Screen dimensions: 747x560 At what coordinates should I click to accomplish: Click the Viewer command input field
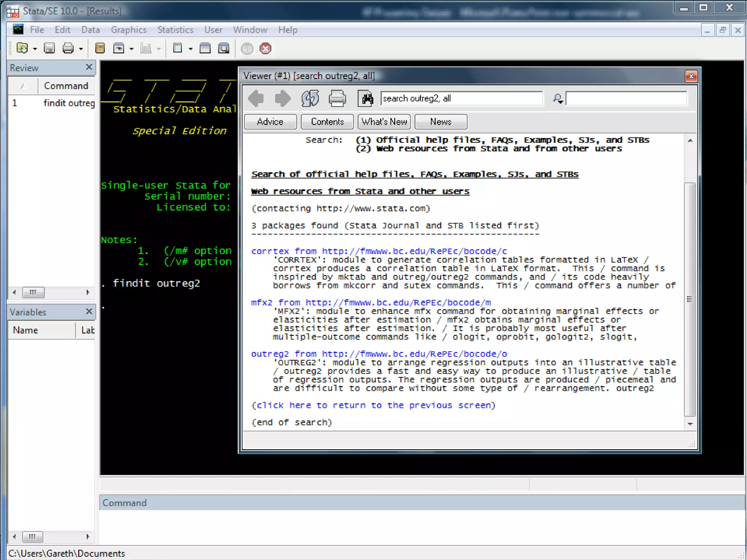[461, 98]
